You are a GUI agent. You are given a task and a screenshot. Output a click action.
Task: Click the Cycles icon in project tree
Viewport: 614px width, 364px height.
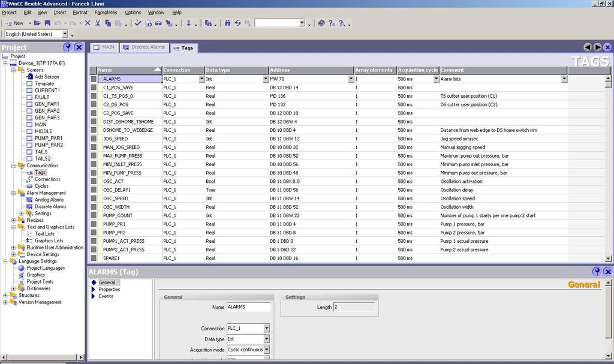pos(29,186)
